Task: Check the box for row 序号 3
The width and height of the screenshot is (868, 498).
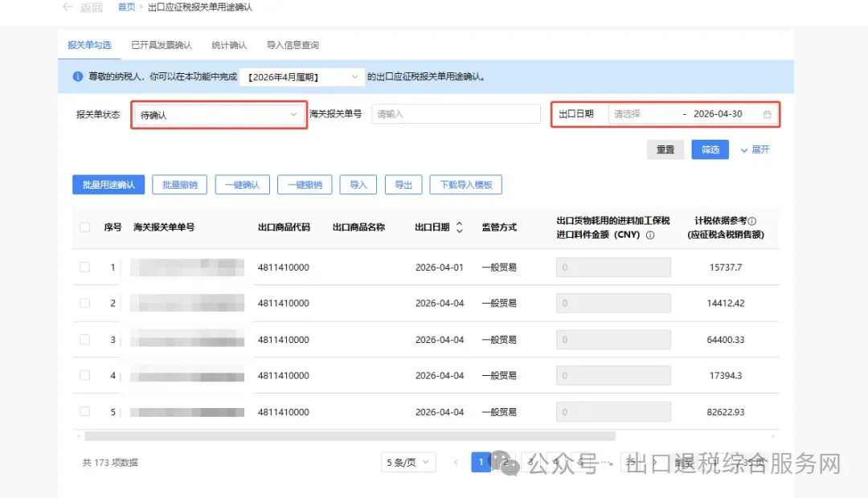Action: 84,339
